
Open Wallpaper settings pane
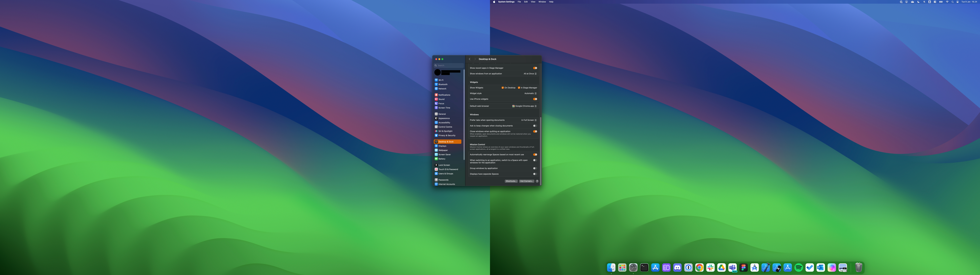(443, 150)
